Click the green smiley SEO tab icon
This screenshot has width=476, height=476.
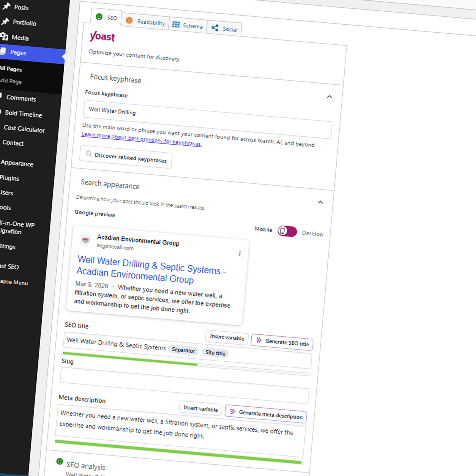tap(99, 17)
